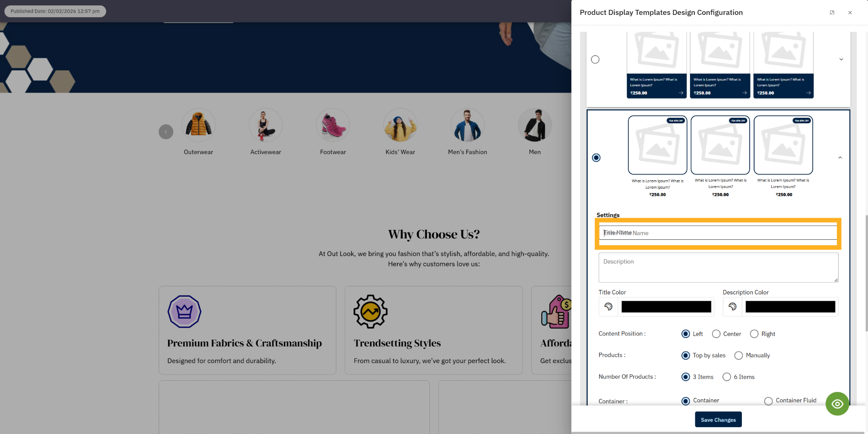Click Save Changes
This screenshot has width=868, height=434.
(718, 419)
